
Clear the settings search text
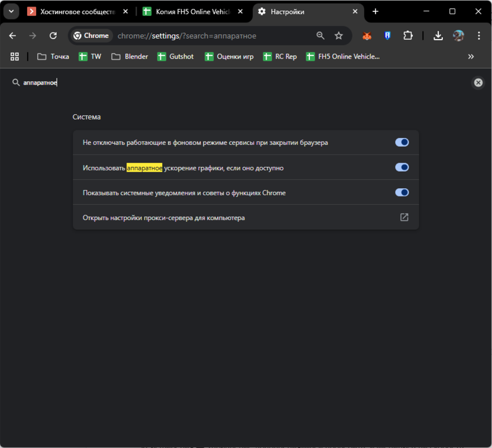click(x=478, y=83)
